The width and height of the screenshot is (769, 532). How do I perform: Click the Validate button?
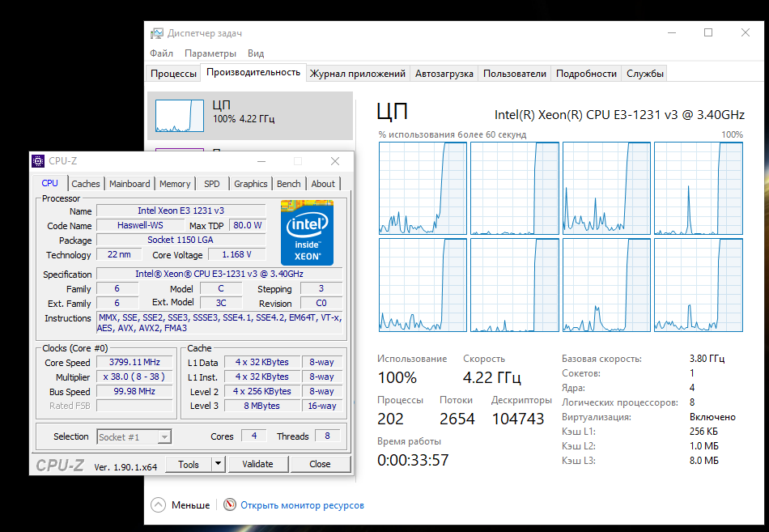[x=257, y=464]
